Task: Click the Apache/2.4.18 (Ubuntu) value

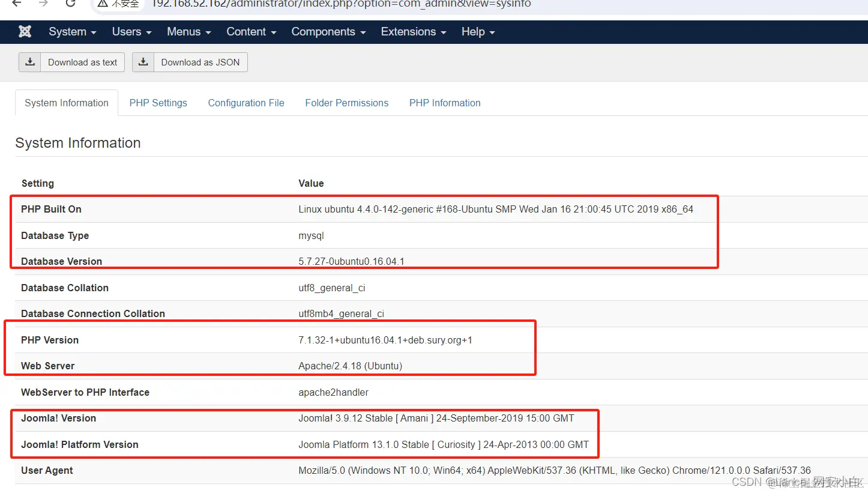Action: point(351,366)
